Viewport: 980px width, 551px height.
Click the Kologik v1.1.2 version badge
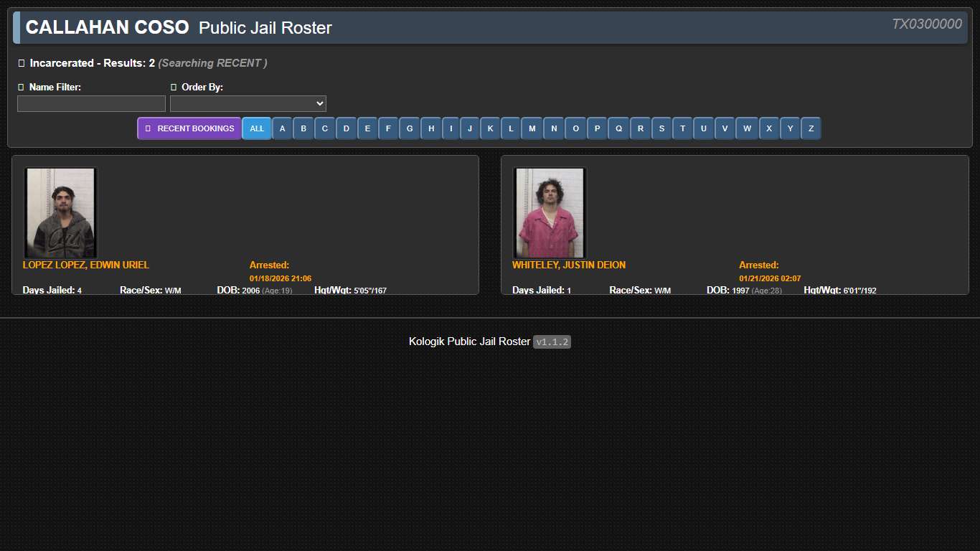click(x=552, y=342)
